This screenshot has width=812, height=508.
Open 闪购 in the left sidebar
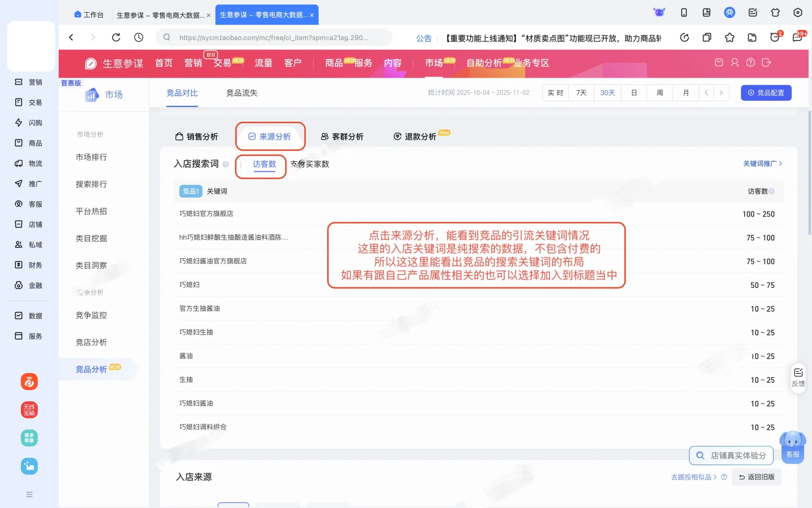(29, 123)
